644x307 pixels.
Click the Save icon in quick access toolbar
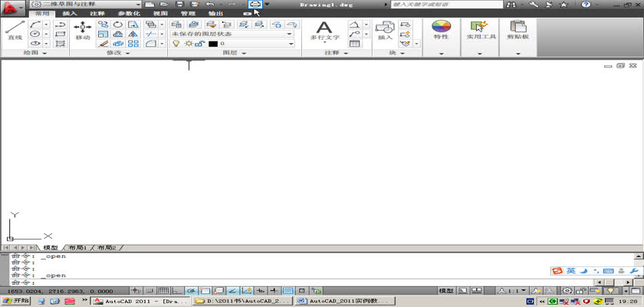click(x=179, y=5)
